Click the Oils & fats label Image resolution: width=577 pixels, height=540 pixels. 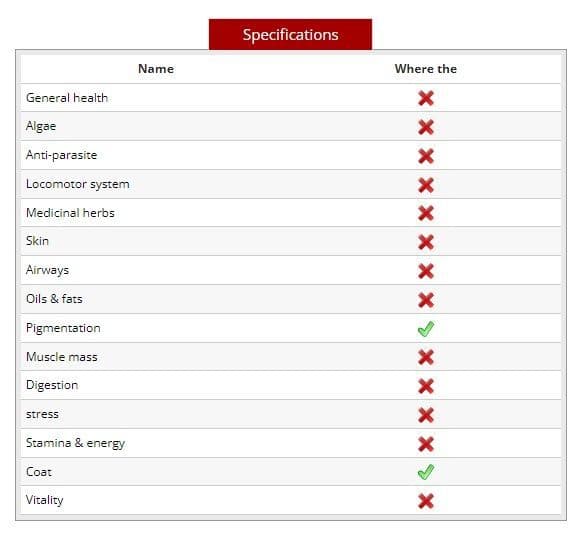[54, 299]
